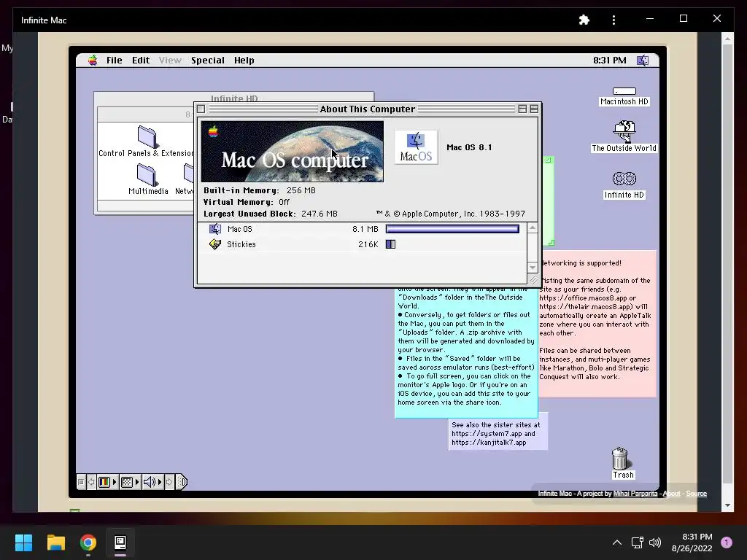Viewport: 747px width, 560px height.
Task: Open the extensions puzzle icon in Infinite Mac title bar
Action: coord(584,20)
